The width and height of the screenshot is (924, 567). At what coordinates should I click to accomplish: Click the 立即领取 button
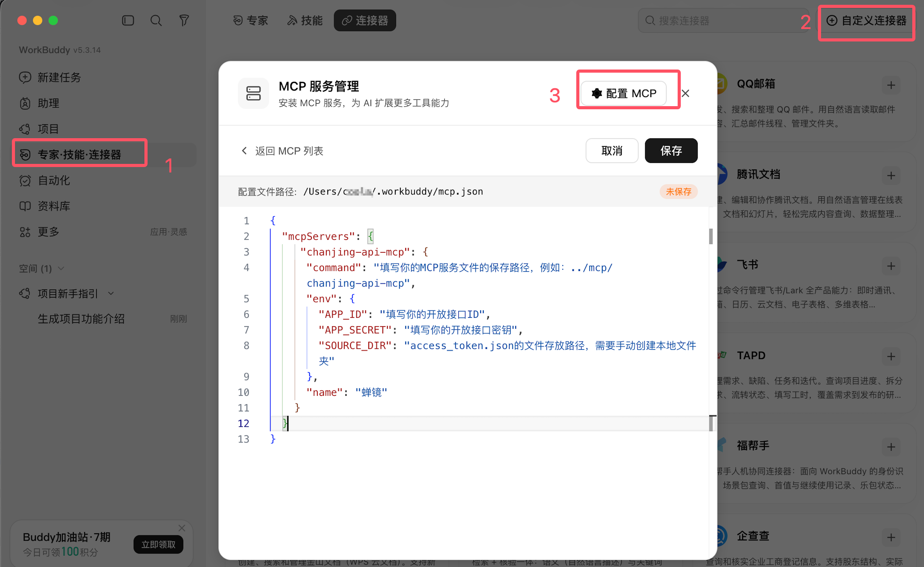(158, 545)
